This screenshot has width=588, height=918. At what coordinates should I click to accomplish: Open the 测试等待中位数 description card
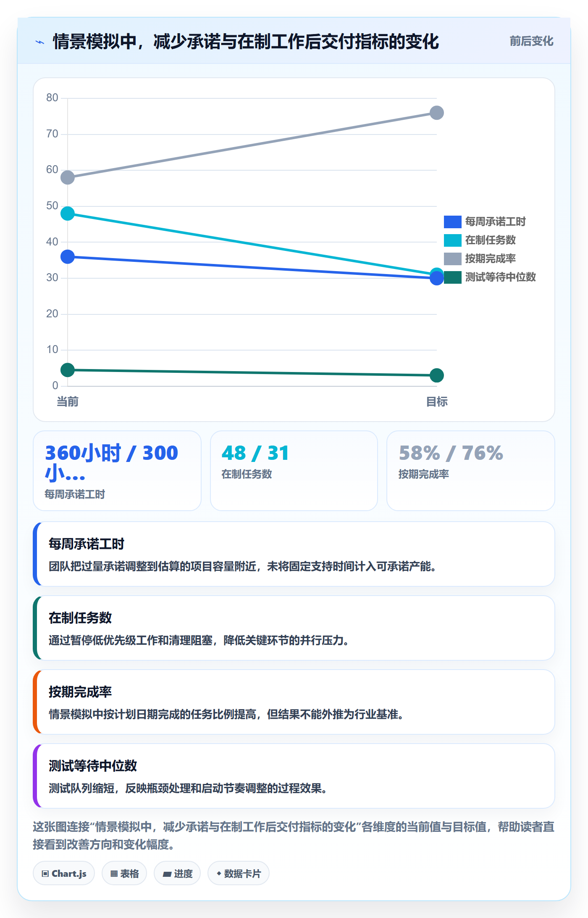(x=294, y=776)
